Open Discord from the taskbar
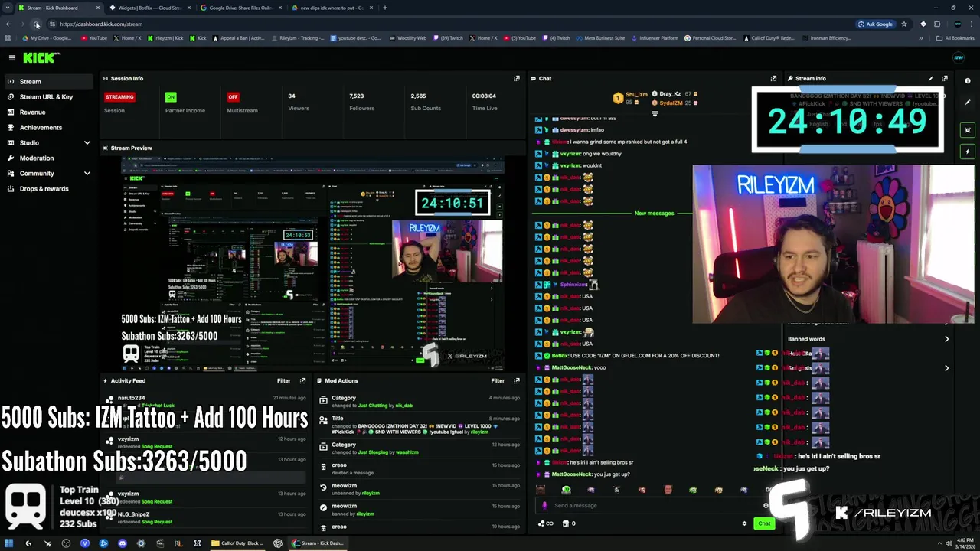This screenshot has width=980, height=551. coord(122,543)
